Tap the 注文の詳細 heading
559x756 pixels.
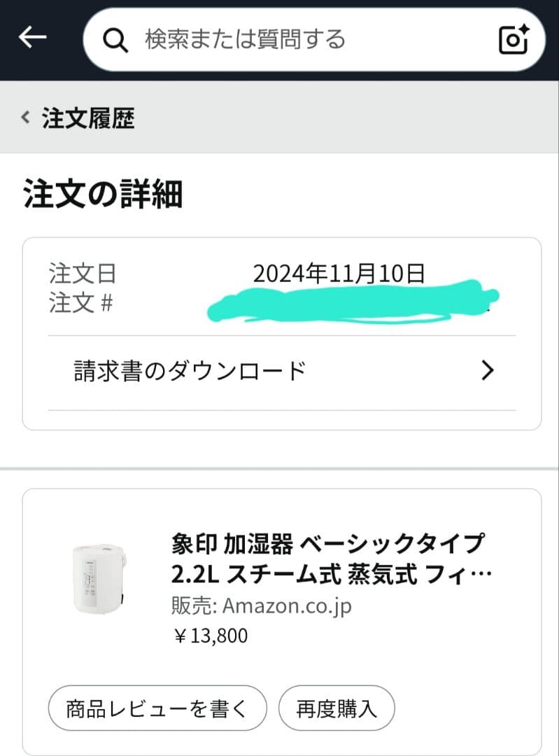tap(103, 194)
